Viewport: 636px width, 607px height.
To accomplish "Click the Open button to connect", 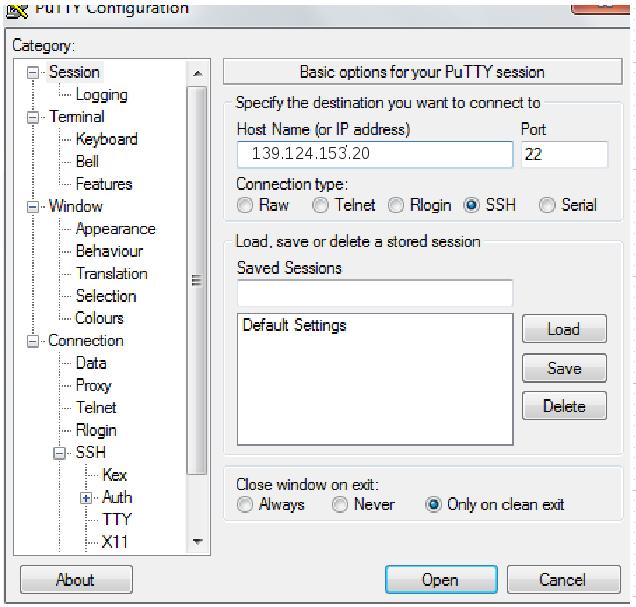I will (x=441, y=580).
